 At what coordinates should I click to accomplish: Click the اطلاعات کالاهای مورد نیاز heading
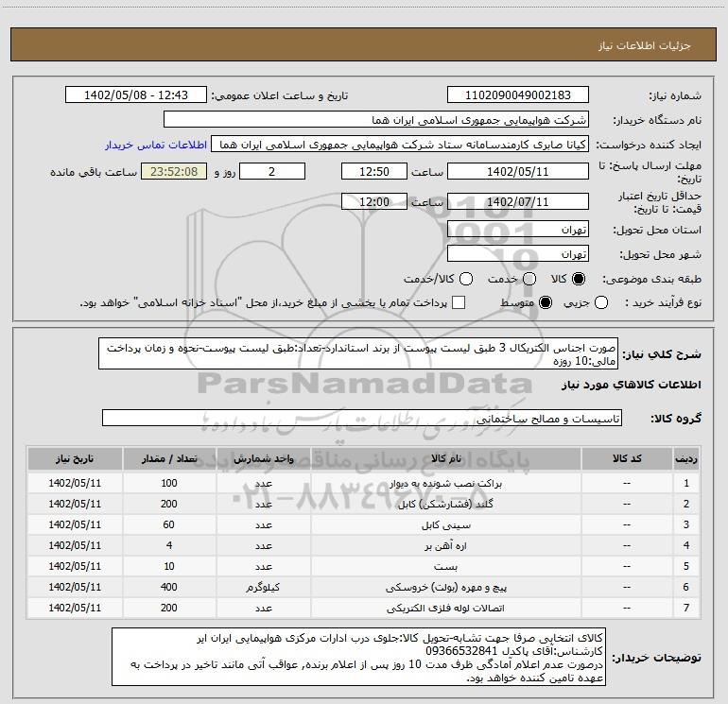click(632, 385)
